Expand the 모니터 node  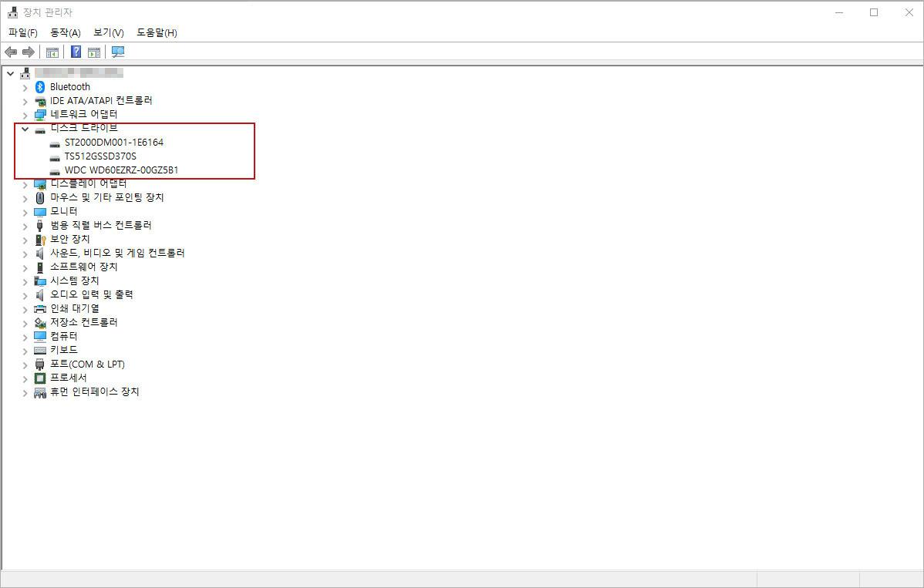click(25, 212)
